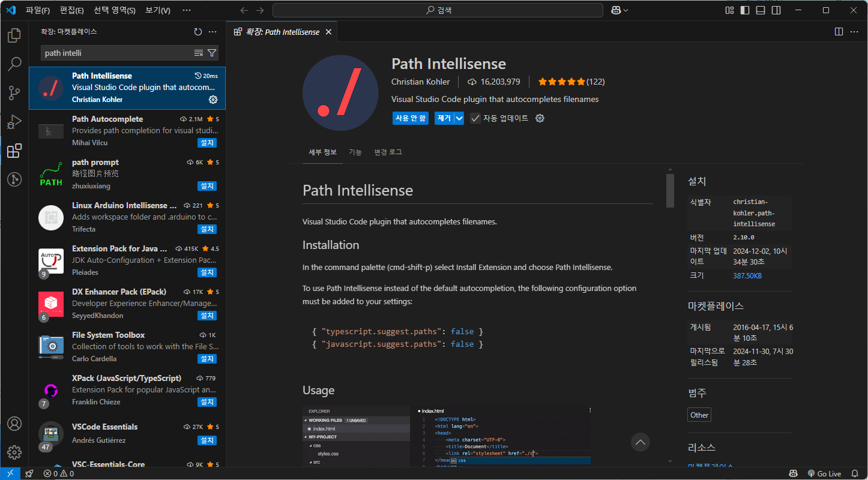Toggle the auto update checkbox
Viewport: 868px width, 480px height.
pyautogui.click(x=475, y=118)
